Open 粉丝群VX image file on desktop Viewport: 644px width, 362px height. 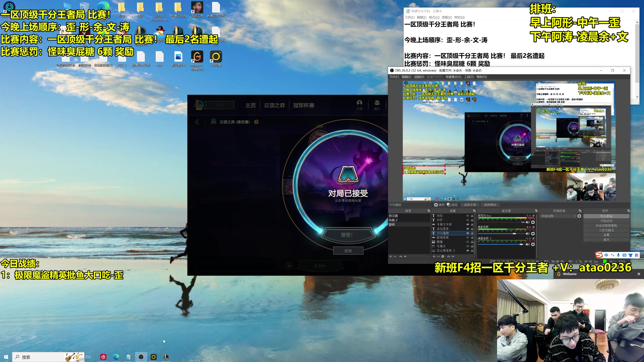pos(178,59)
